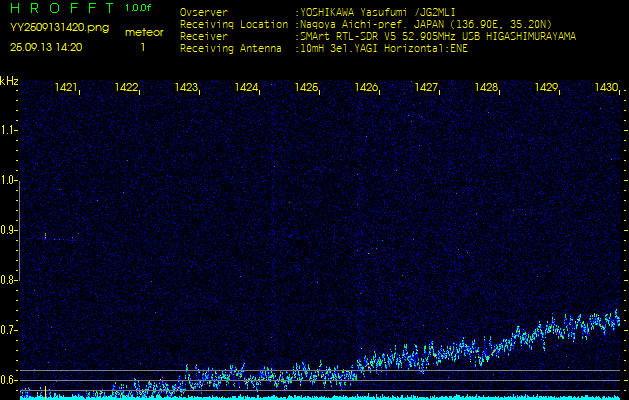
Task: Click the 1.00f version number
Action: (139, 8)
